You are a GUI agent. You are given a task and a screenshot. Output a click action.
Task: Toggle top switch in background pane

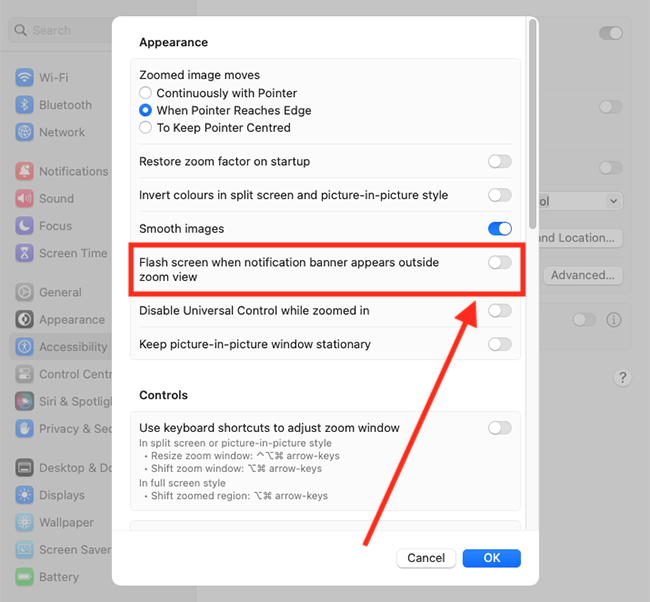click(611, 33)
